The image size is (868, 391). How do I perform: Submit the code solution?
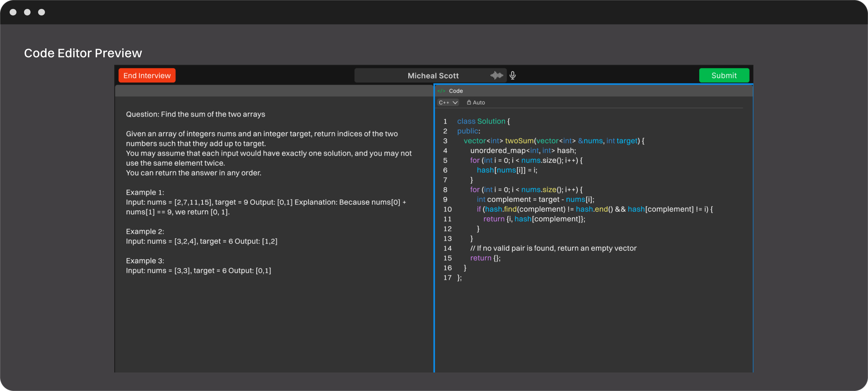724,75
